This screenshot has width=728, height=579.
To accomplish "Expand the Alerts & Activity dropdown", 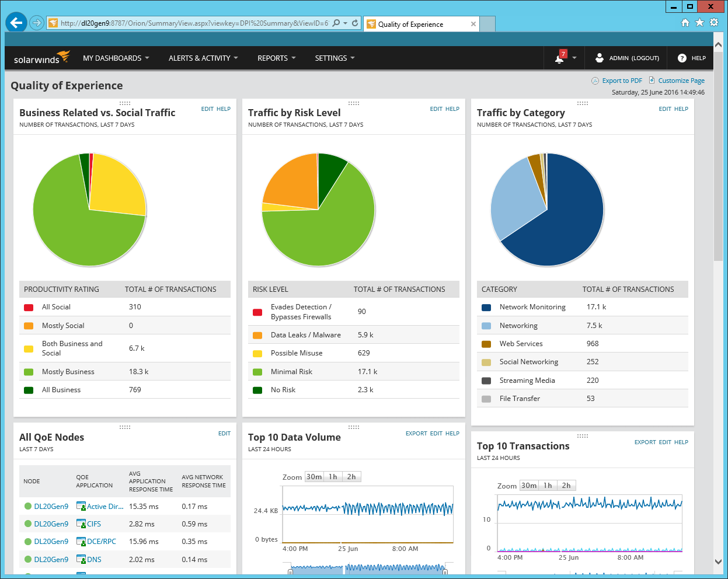I will click(x=203, y=58).
